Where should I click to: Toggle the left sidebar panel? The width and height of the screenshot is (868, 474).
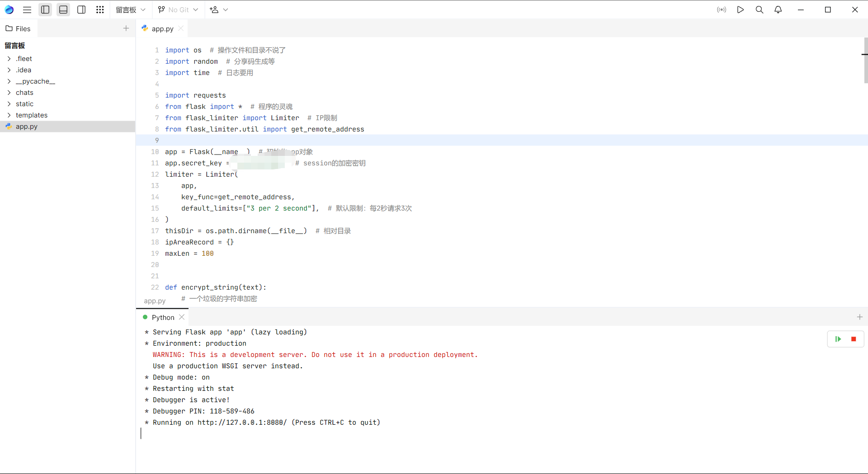pyautogui.click(x=45, y=9)
